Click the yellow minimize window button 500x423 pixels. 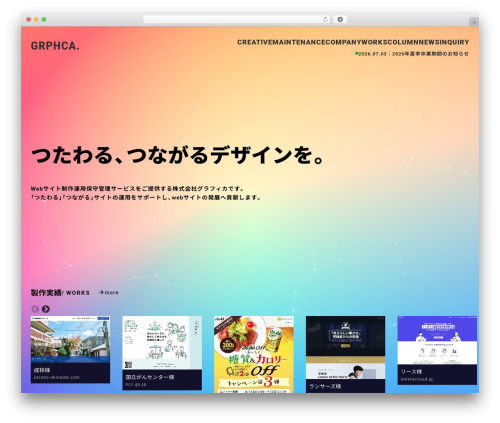tap(36, 20)
